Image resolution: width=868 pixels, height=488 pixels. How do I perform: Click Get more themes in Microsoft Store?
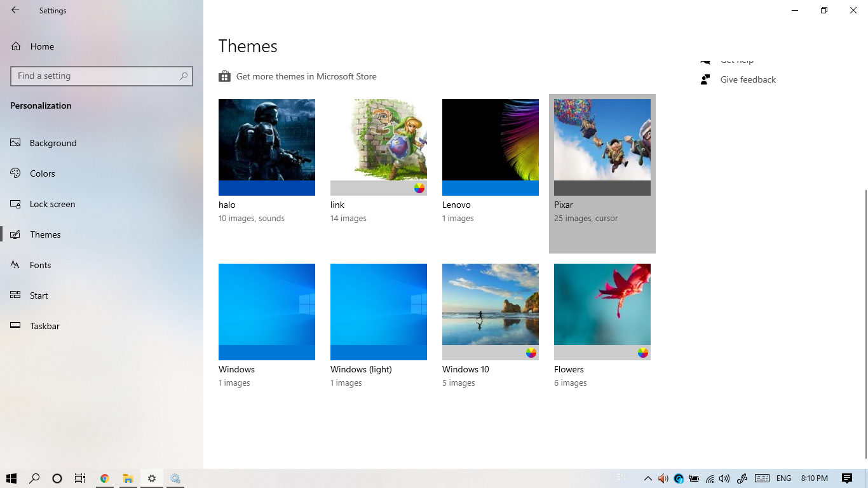click(306, 76)
